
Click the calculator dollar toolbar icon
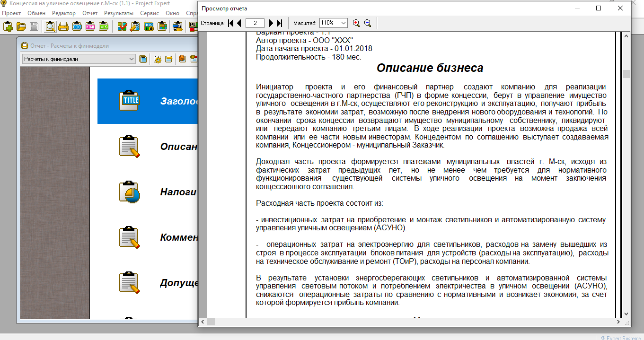tap(149, 26)
